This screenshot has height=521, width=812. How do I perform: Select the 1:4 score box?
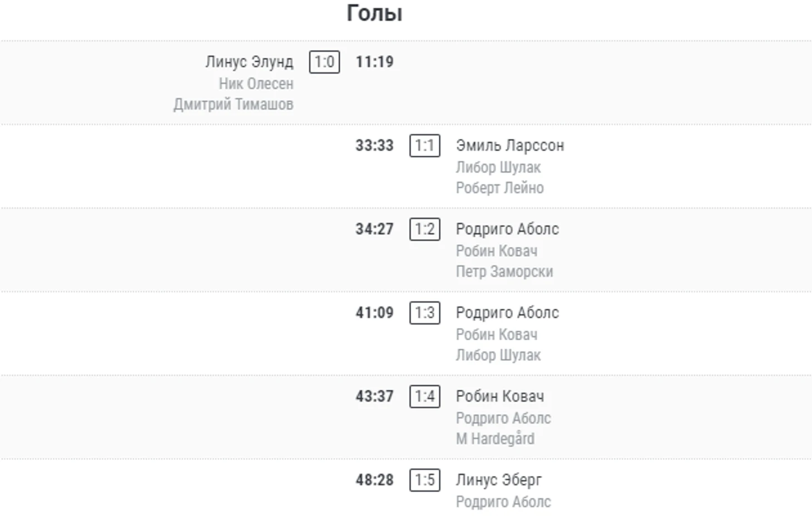424,396
